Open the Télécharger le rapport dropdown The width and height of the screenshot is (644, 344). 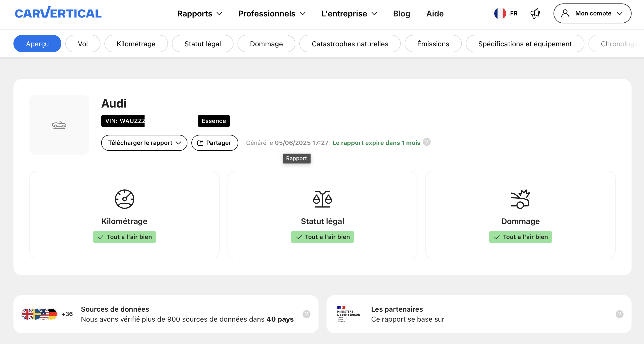point(144,143)
